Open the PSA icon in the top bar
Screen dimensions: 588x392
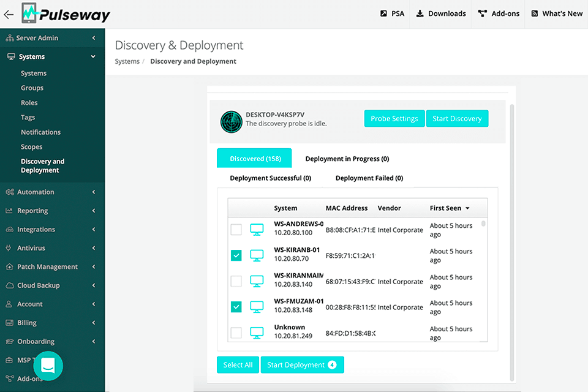click(383, 13)
